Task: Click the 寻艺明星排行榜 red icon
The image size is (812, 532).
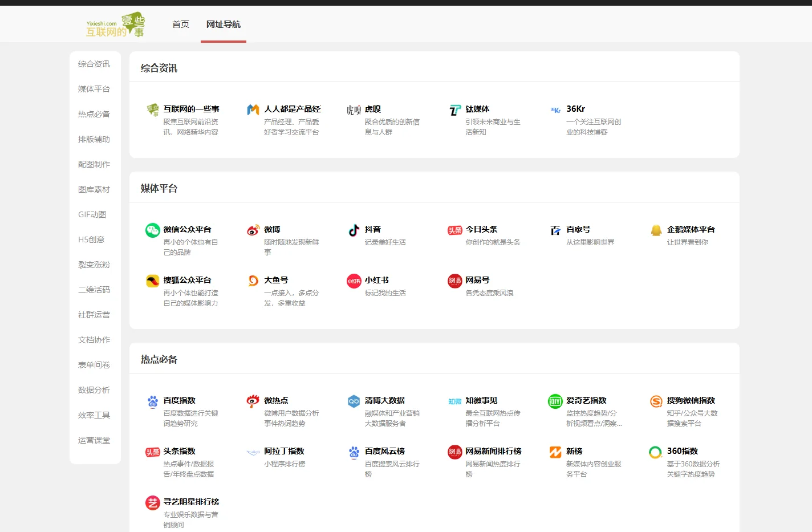Action: (x=152, y=502)
